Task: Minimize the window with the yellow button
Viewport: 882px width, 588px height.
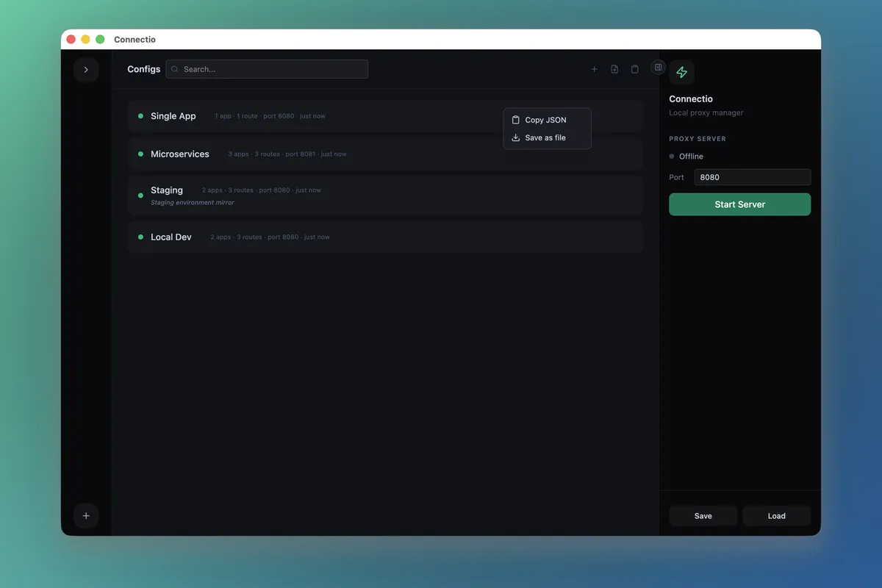Action: (85, 40)
